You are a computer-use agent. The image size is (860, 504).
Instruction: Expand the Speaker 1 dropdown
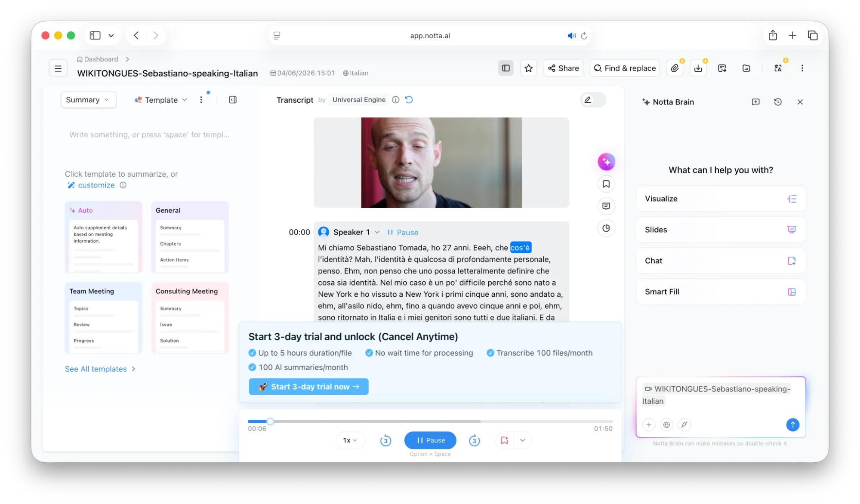377,232
